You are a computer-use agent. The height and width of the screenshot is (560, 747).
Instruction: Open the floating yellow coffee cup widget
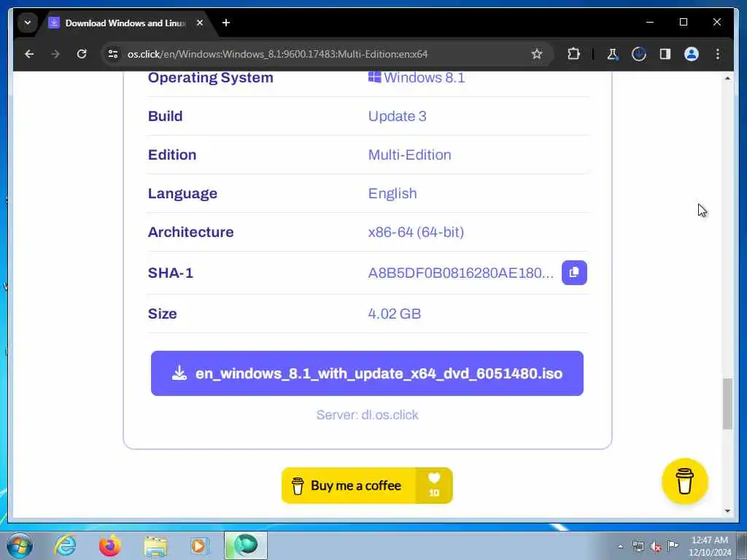point(684,481)
